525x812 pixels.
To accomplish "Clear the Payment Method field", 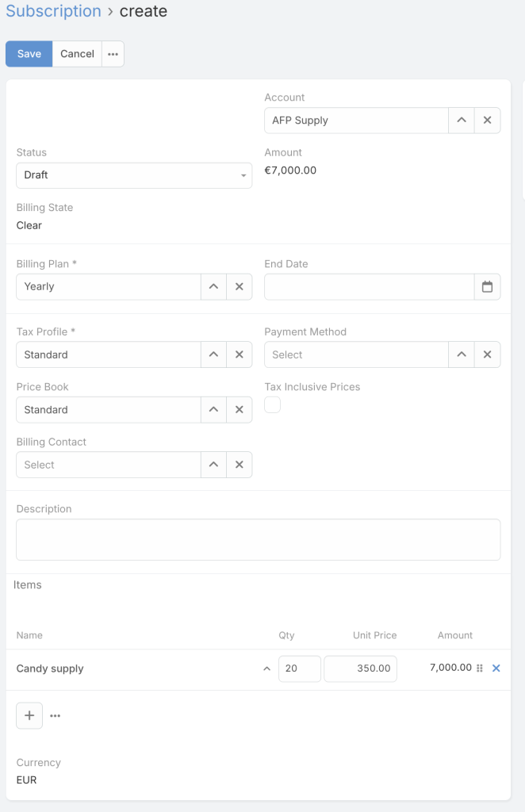I will (x=487, y=354).
